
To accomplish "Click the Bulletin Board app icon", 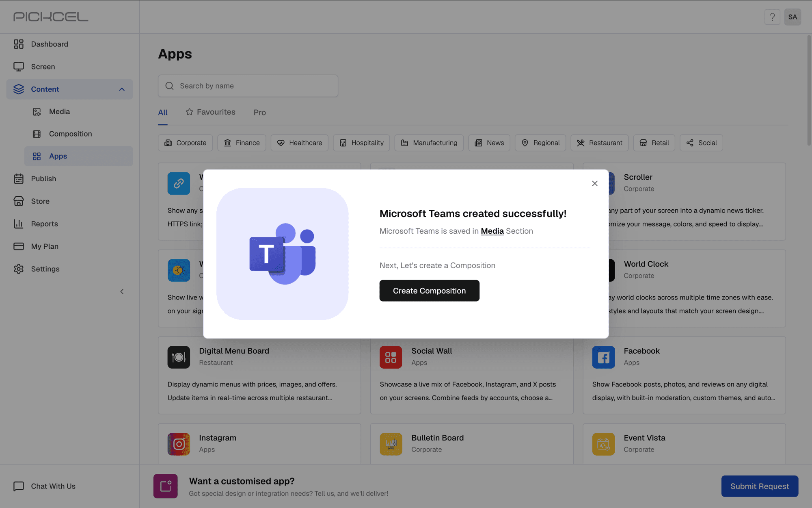I will [391, 444].
